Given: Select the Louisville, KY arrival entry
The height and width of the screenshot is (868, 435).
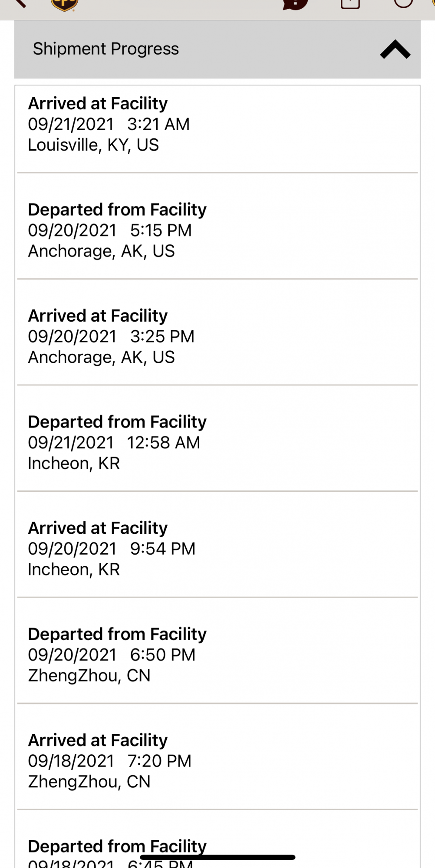Looking at the screenshot, I should click(217, 129).
